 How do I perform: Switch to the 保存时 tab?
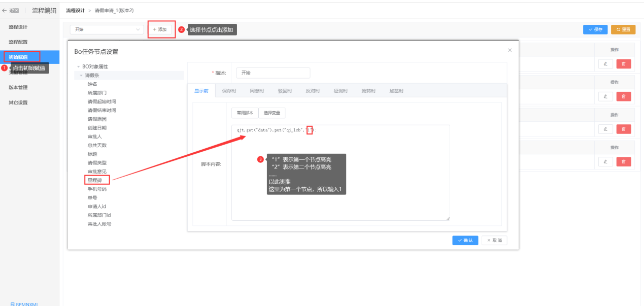coord(229,91)
